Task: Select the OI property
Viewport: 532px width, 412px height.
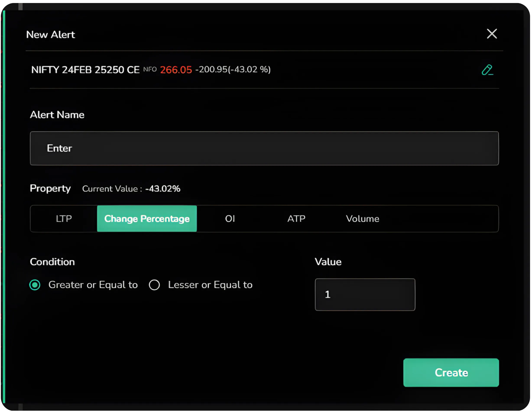Action: click(230, 219)
